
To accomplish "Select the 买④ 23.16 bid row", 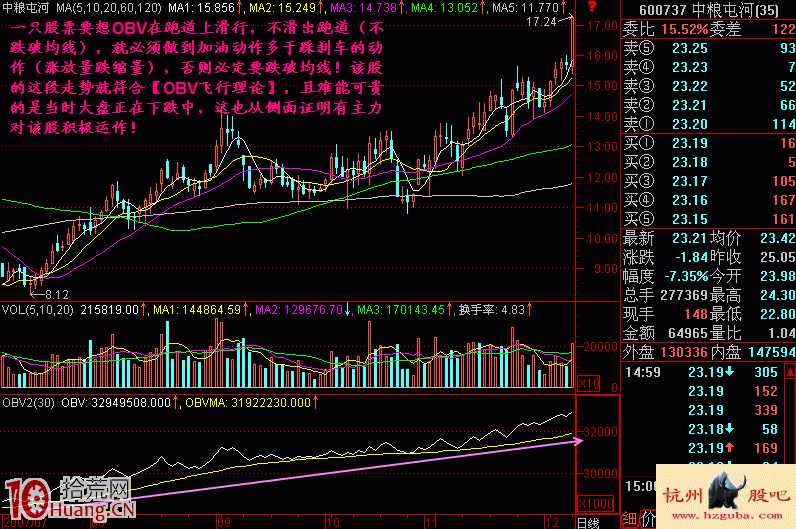I will (x=709, y=200).
